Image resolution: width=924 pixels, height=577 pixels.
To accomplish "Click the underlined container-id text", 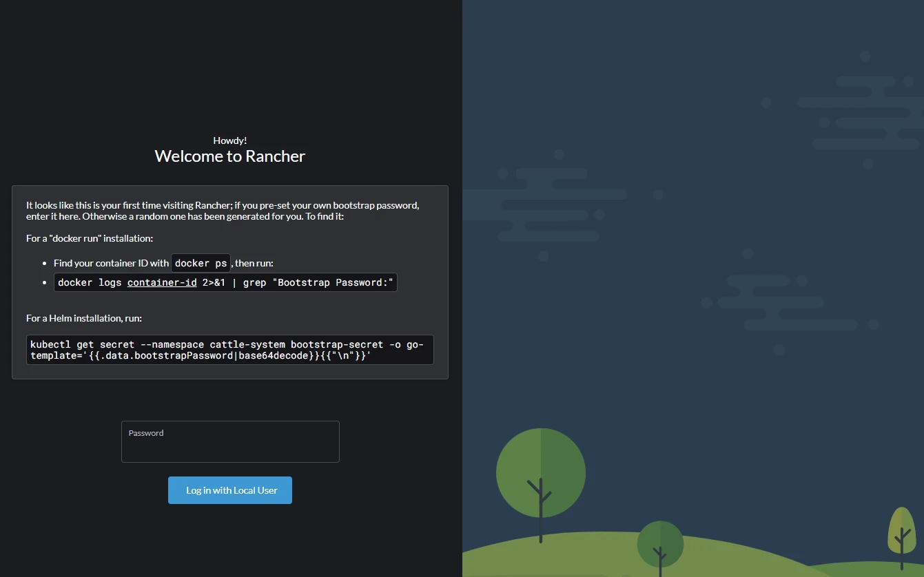I will point(162,282).
